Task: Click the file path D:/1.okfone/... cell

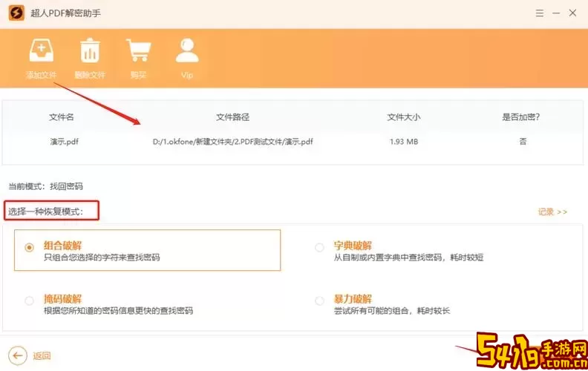Action: 232,142
